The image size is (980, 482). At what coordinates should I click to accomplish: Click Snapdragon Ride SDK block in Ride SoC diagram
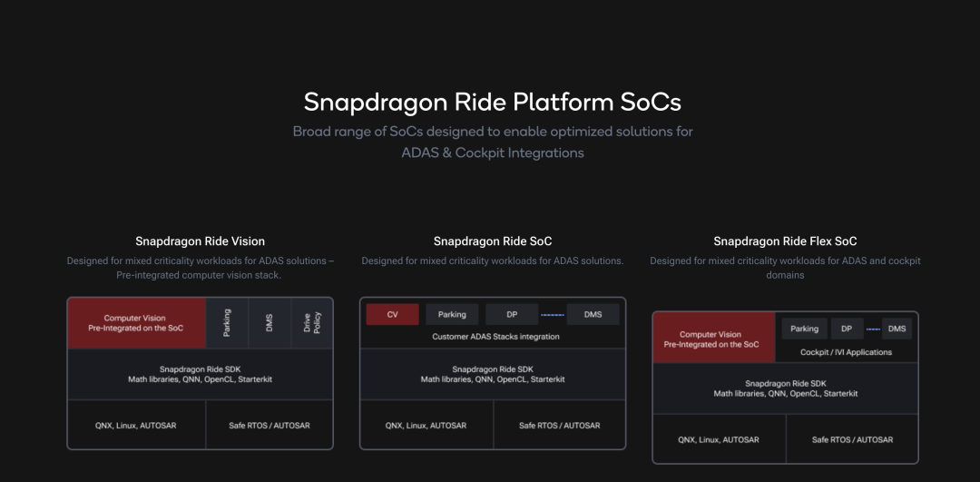pos(493,375)
